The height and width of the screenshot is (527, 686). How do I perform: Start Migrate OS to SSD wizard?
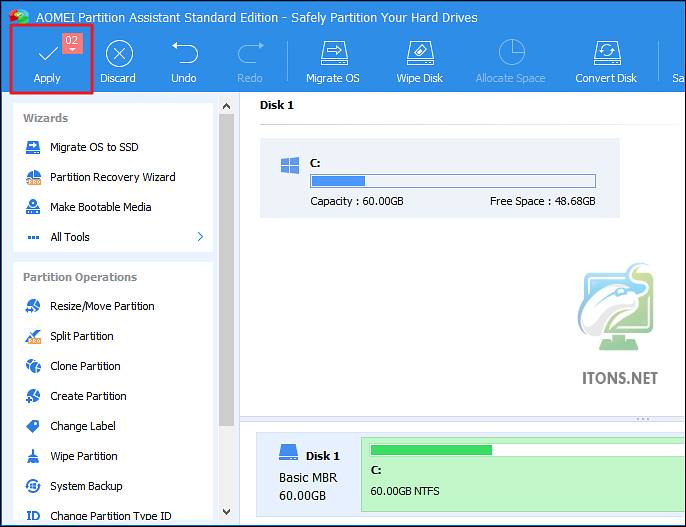click(x=94, y=147)
